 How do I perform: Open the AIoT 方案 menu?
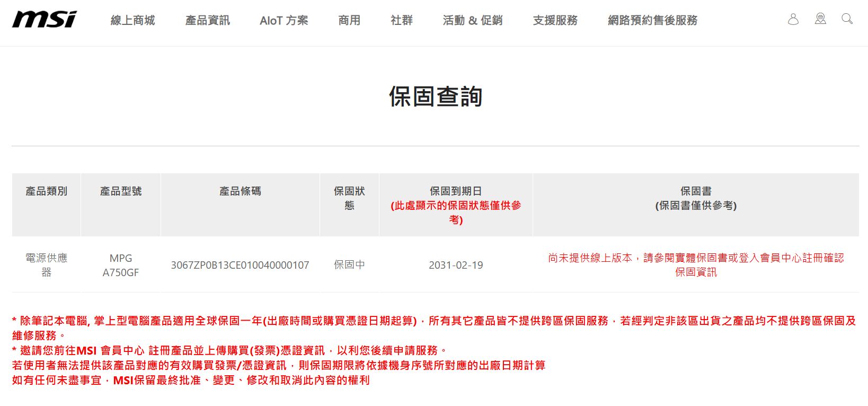(284, 20)
